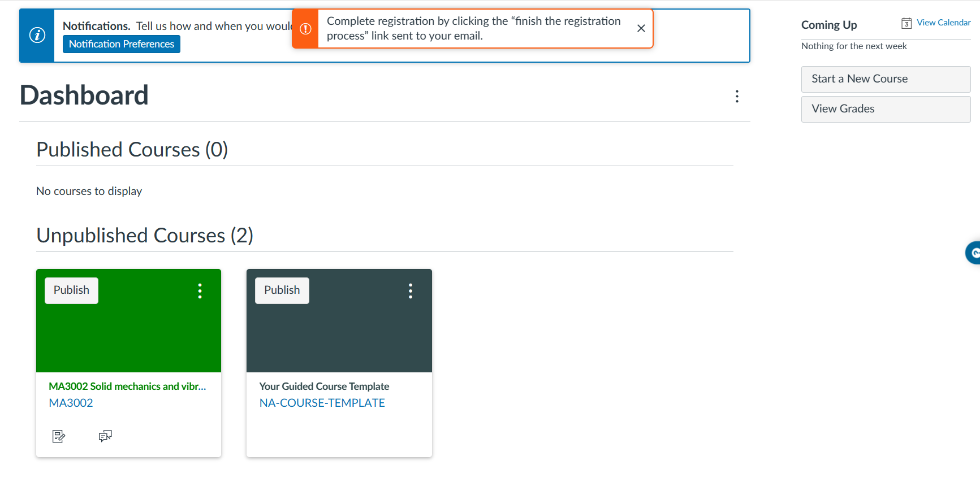
Task: Click the orange warning icon on registration alert
Action: (305, 28)
